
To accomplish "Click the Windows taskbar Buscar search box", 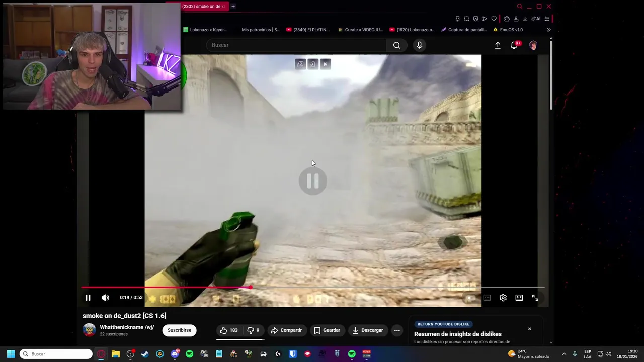I will pos(56,354).
